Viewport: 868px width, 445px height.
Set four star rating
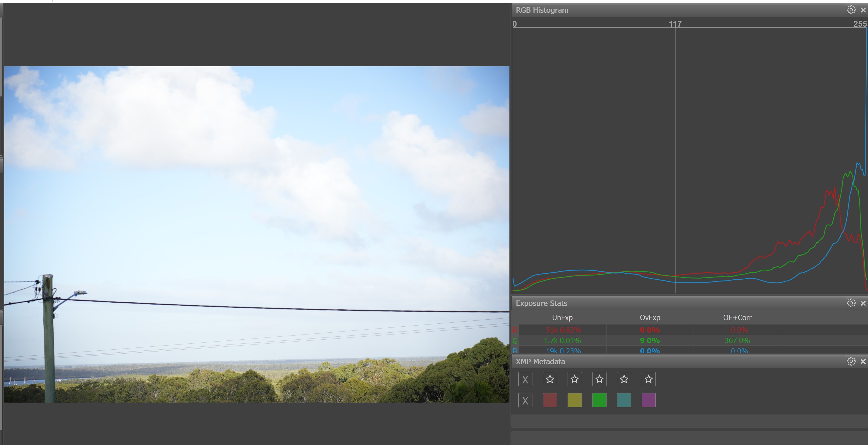point(624,379)
